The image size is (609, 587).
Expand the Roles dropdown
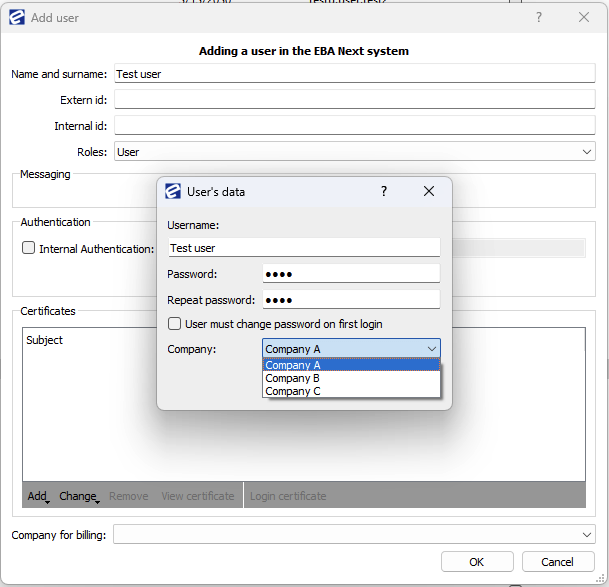click(x=587, y=152)
